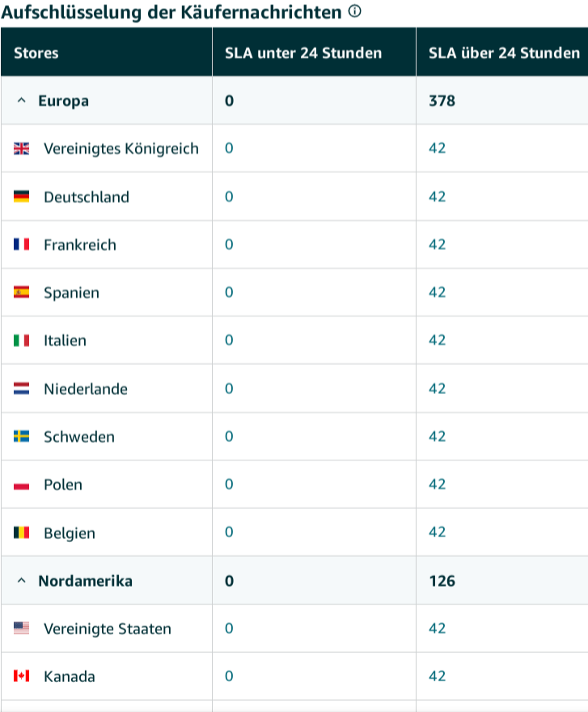Open the 42 over-24-hours link for Kanada
Viewport: 588px width, 712px height.
tap(438, 676)
